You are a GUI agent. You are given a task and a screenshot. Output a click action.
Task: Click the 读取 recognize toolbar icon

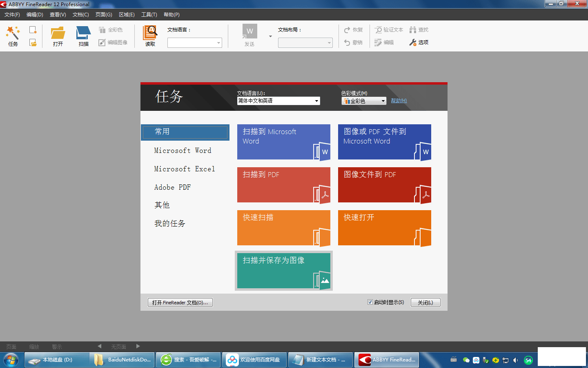coord(150,36)
